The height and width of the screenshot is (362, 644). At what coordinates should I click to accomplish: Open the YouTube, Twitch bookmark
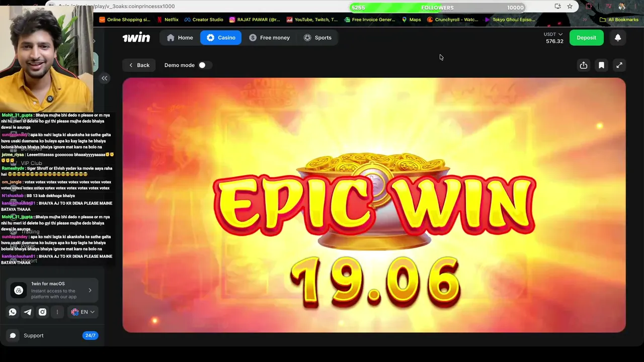click(x=312, y=20)
